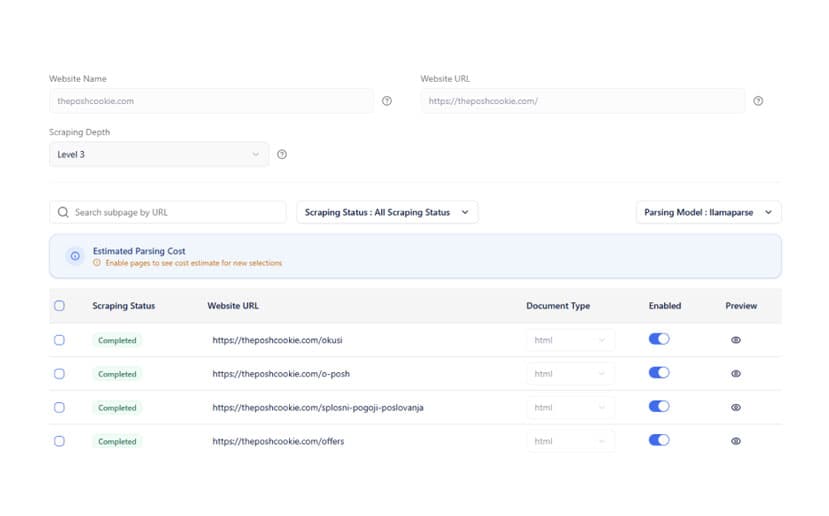Check the select-all checkbox in table header

tap(59, 306)
